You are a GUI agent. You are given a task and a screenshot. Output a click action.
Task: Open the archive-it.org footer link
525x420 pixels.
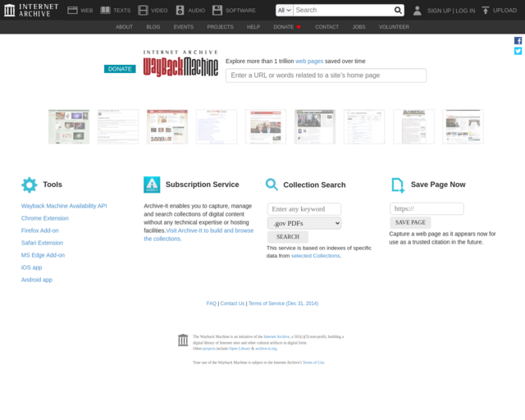(x=266, y=349)
